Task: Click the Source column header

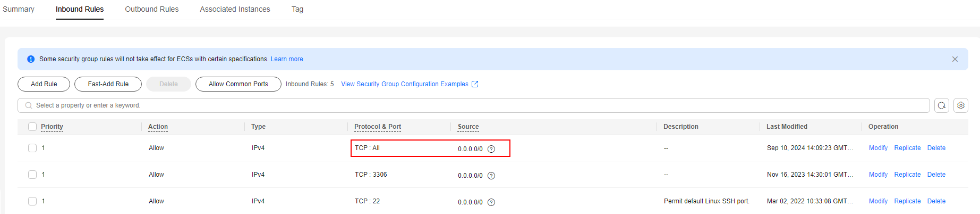Action: pos(468,127)
